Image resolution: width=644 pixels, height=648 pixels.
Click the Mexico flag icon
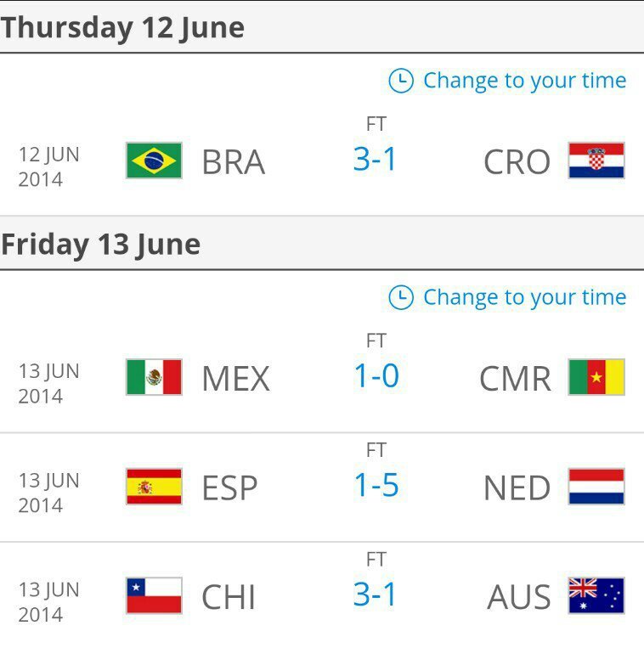[154, 377]
